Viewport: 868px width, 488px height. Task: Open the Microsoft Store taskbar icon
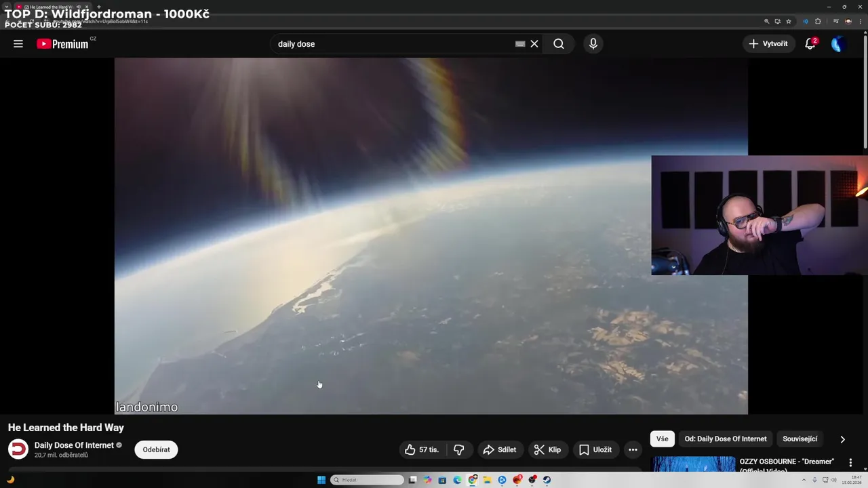[x=442, y=480]
